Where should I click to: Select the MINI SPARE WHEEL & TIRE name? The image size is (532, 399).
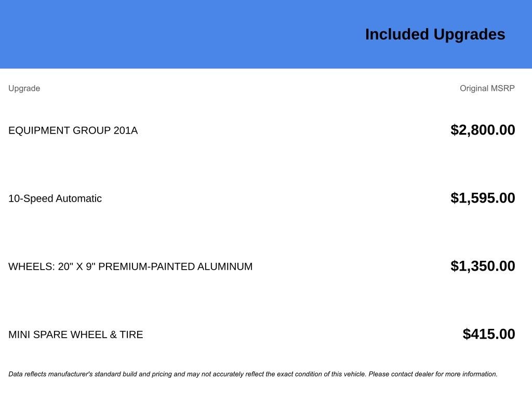(x=75, y=335)
